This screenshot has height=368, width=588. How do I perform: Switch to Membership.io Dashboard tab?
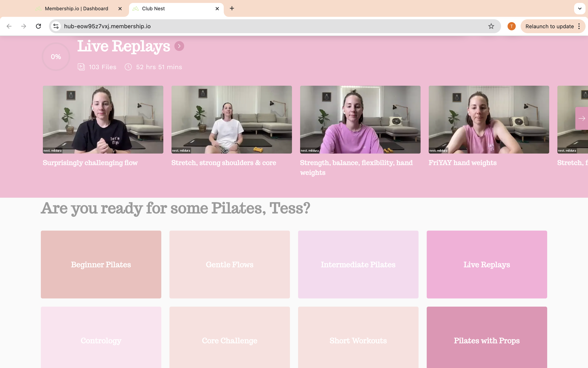pos(76,8)
